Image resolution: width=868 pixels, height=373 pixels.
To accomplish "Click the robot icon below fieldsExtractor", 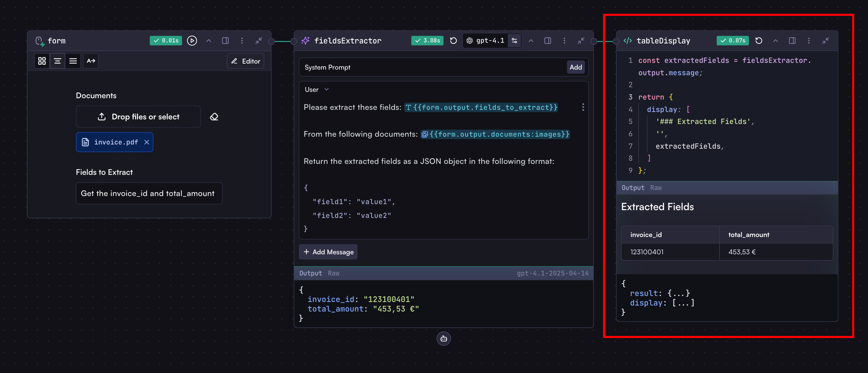I will (x=444, y=339).
